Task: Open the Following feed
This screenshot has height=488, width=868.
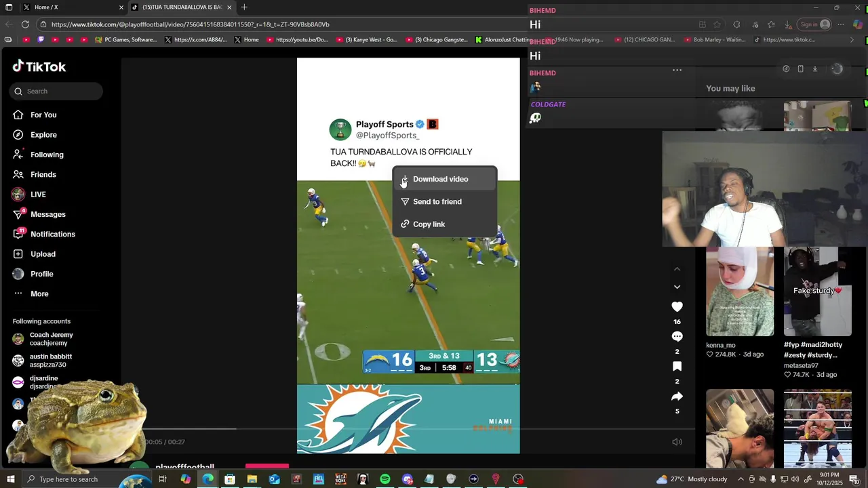Action: [47, 155]
